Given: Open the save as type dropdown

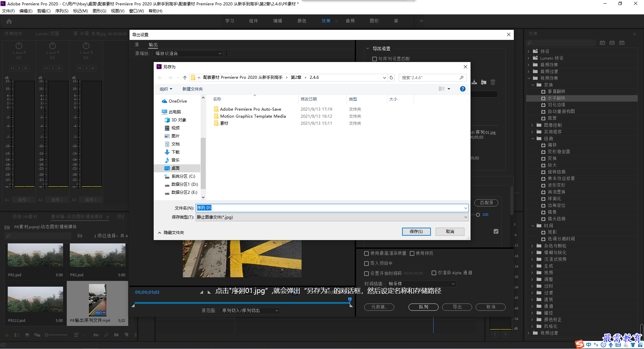Looking at the screenshot, I should pos(332,217).
